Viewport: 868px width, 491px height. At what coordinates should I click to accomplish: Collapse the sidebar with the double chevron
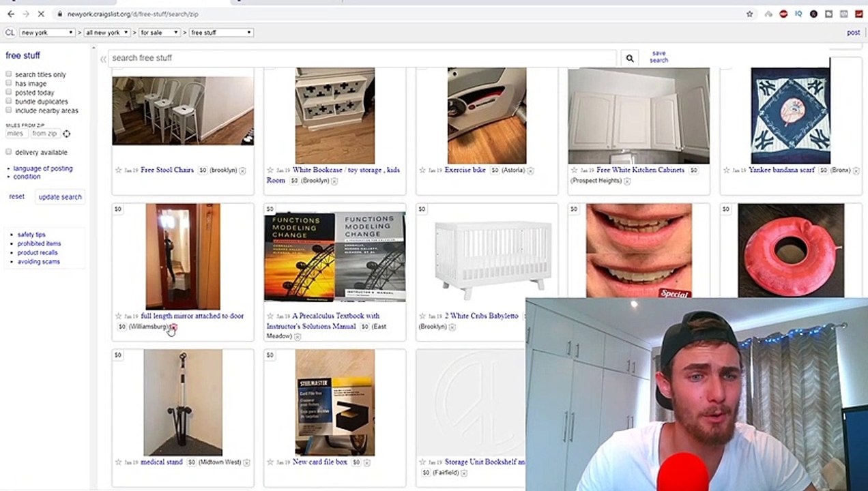coord(103,59)
